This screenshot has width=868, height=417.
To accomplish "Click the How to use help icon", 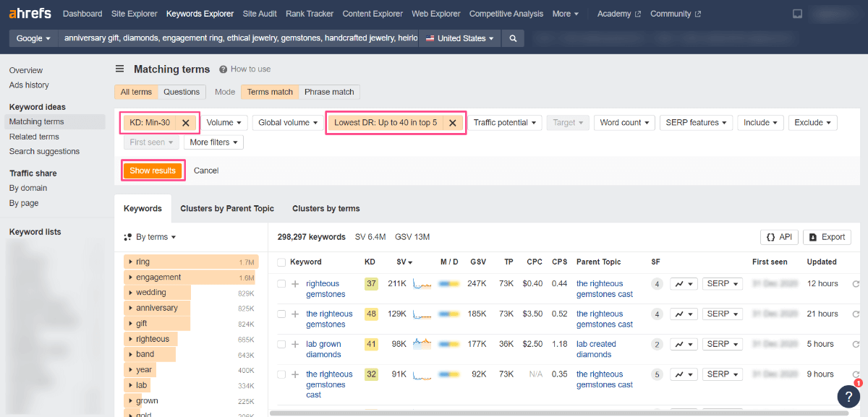I will 223,69.
